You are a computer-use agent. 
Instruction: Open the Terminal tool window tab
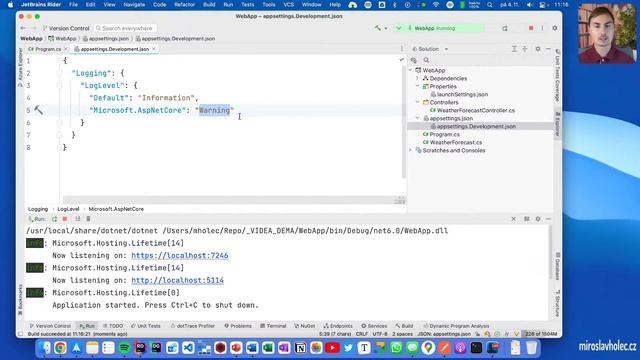[273, 326]
